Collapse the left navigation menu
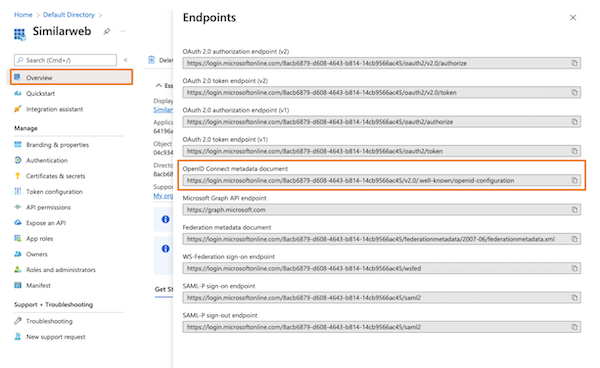Screen dimensions: 600x368 (x=126, y=60)
